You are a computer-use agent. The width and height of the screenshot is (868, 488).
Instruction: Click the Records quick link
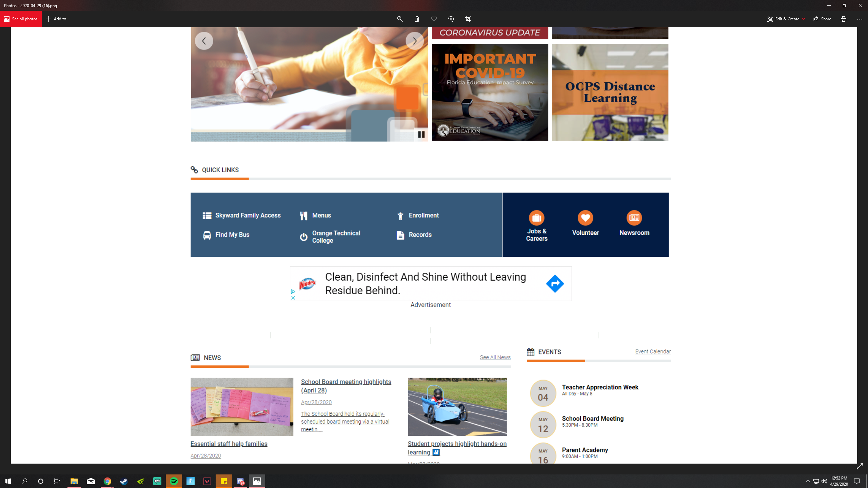(x=414, y=235)
